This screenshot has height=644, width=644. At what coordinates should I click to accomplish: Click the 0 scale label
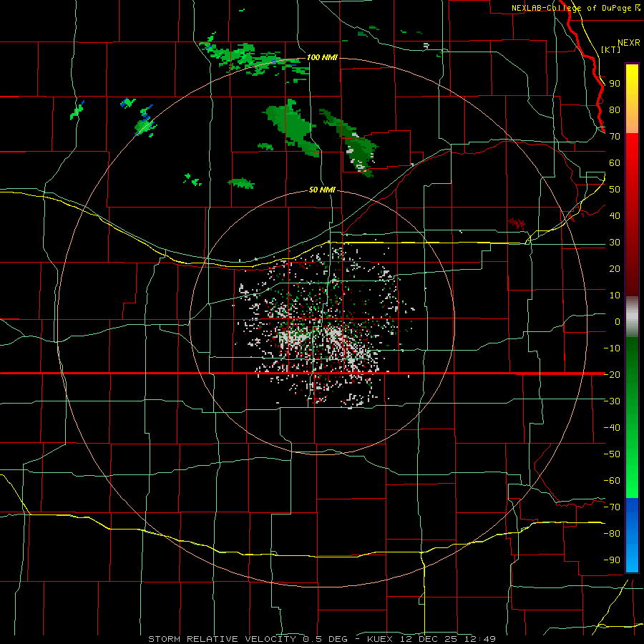[x=618, y=322]
